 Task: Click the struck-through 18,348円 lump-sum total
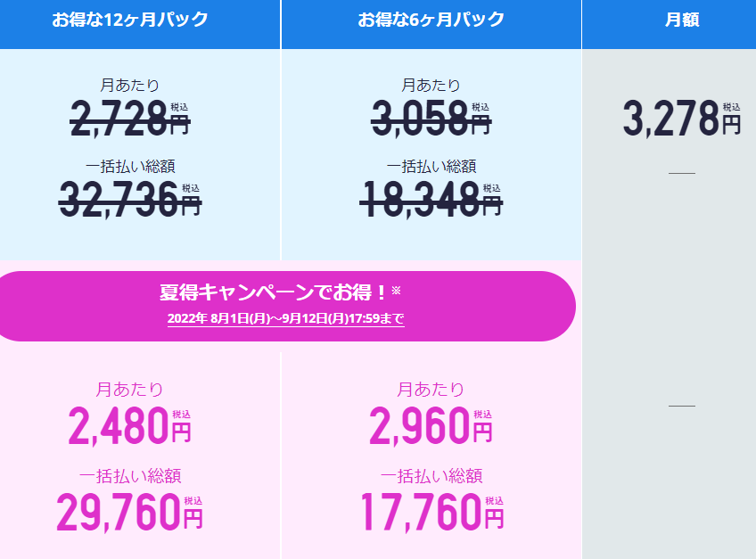[431, 199]
